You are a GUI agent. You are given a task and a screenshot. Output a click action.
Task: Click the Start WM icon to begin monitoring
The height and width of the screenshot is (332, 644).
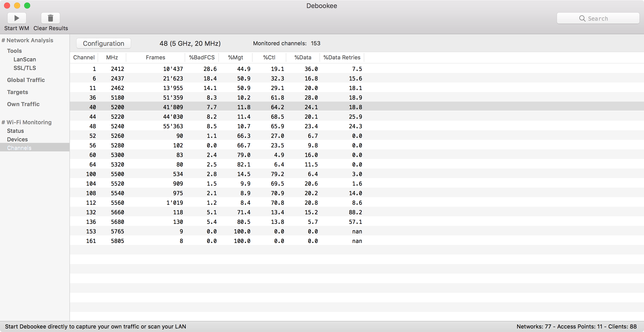pyautogui.click(x=16, y=18)
